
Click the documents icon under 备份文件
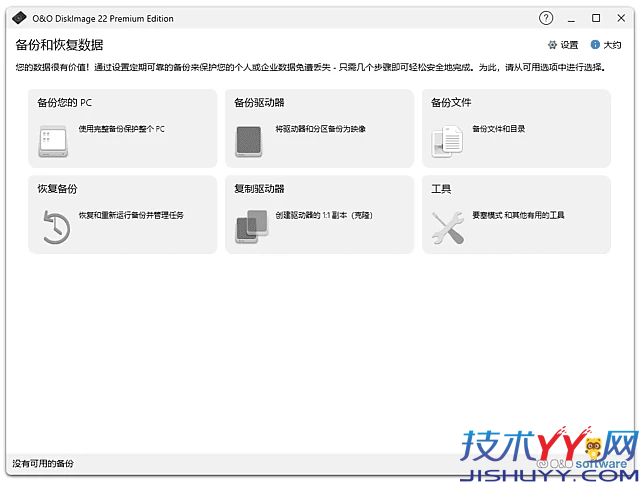[x=447, y=141]
